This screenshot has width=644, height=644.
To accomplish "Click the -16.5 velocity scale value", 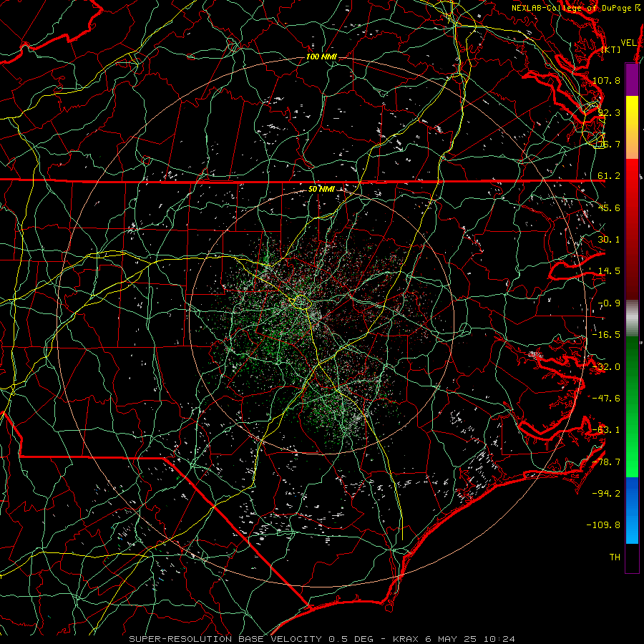I will point(606,335).
